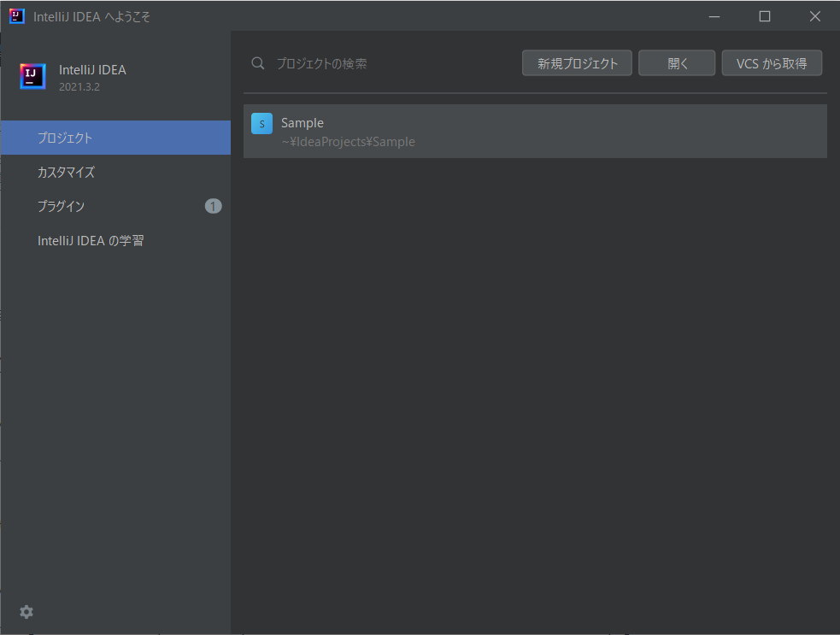Click the ~¥IdeaProjects¥Sample path text
Screen dimensions: 840x635
pyautogui.click(x=348, y=142)
